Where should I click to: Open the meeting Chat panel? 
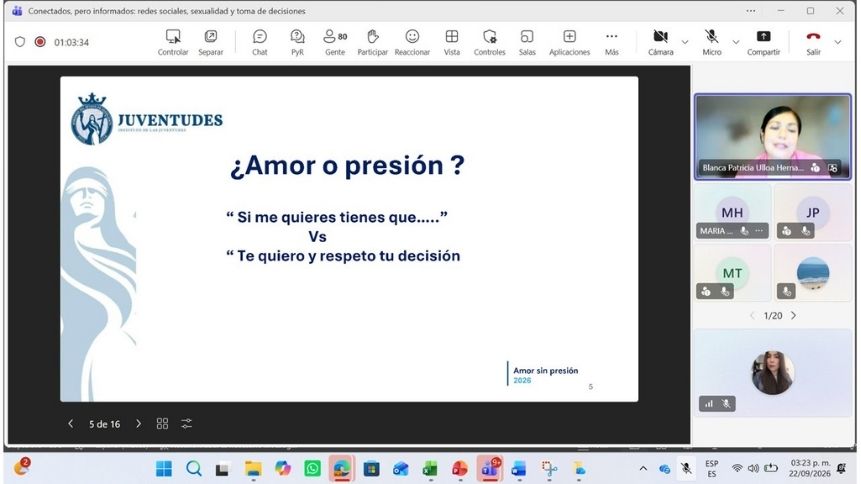[260, 42]
